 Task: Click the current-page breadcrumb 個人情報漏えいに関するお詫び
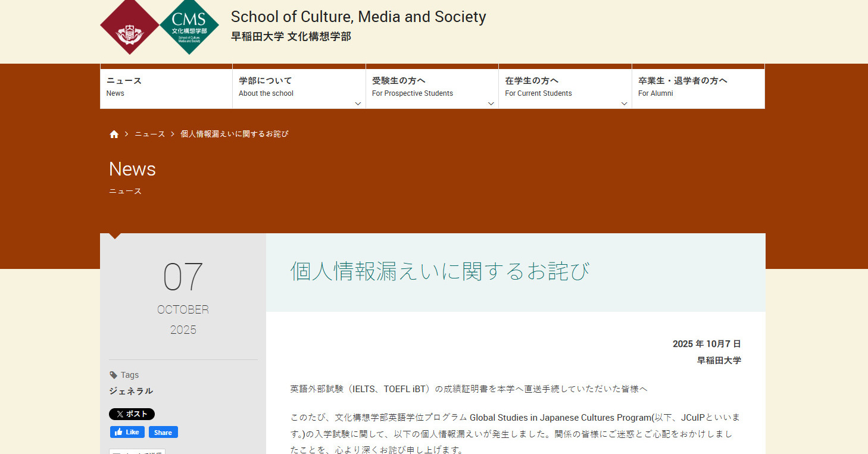point(235,134)
